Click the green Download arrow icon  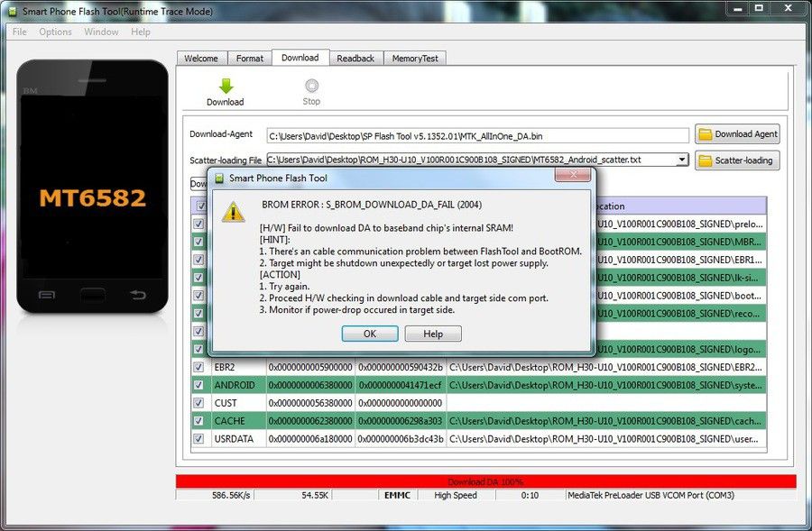coord(226,86)
